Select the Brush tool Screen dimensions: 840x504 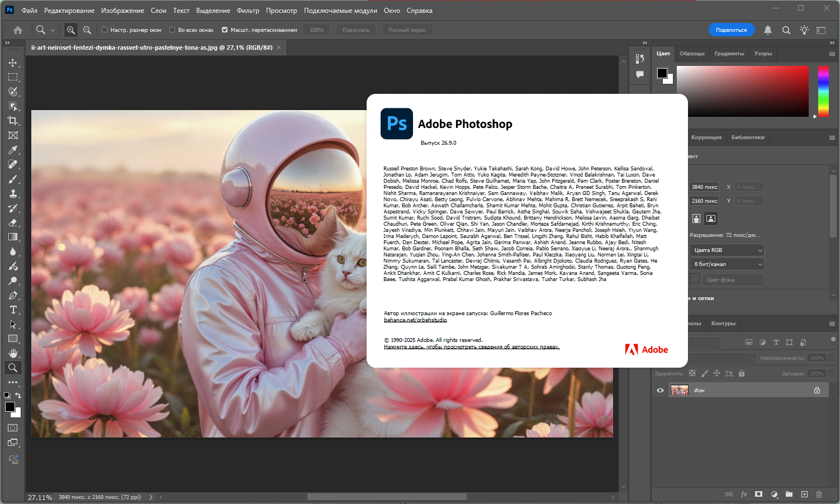pyautogui.click(x=13, y=179)
